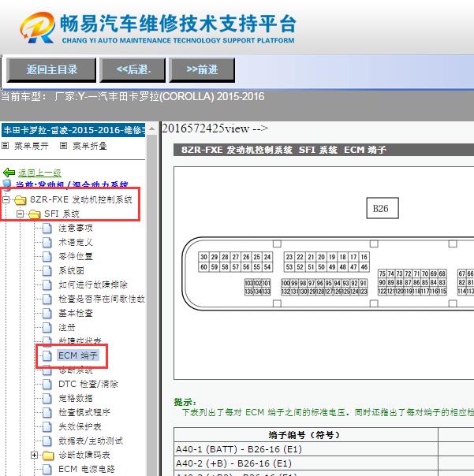The height and width of the screenshot is (476, 474).
Task: Expand all menus via 菜单展开
Action: (32, 146)
